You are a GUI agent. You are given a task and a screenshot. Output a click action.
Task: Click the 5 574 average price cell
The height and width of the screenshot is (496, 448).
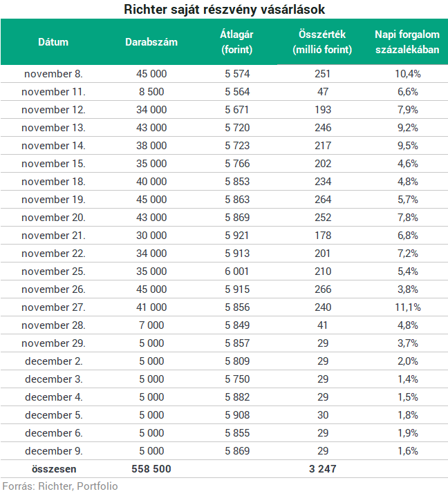(x=237, y=74)
